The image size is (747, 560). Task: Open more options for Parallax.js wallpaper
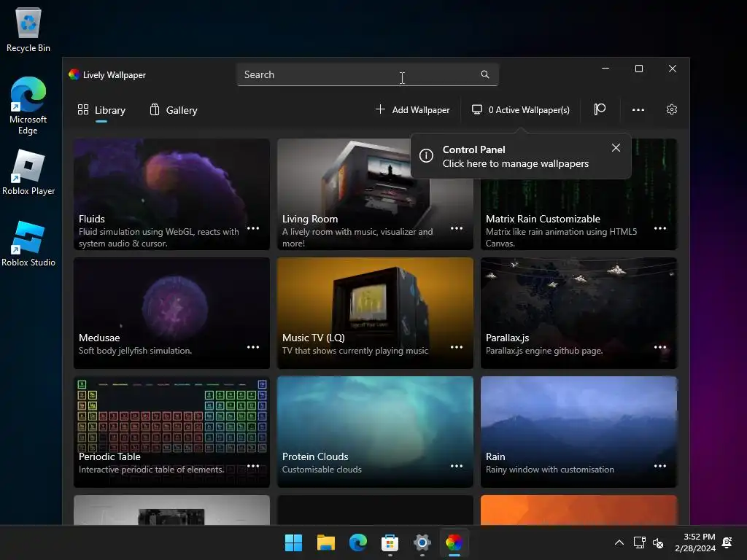click(x=659, y=347)
